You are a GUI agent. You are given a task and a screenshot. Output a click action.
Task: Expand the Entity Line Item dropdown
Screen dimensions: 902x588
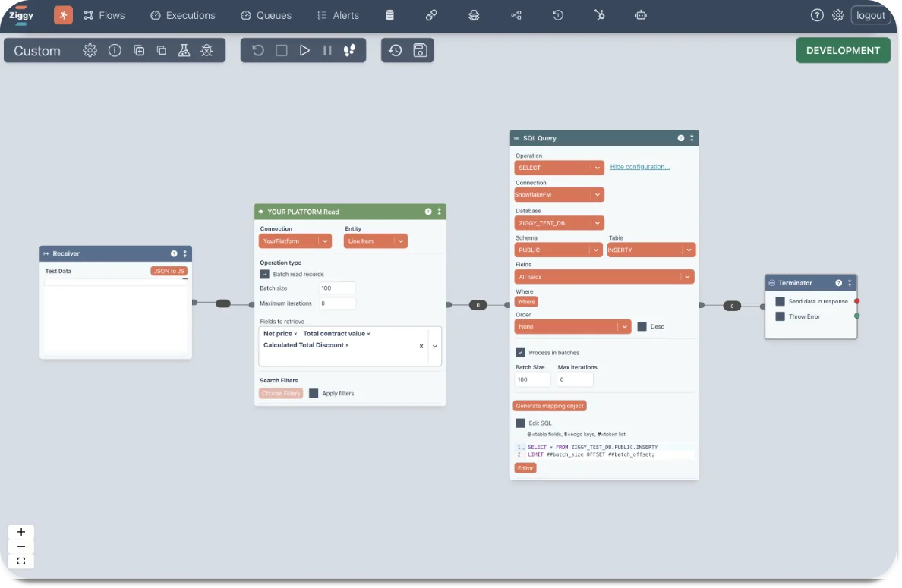click(376, 241)
